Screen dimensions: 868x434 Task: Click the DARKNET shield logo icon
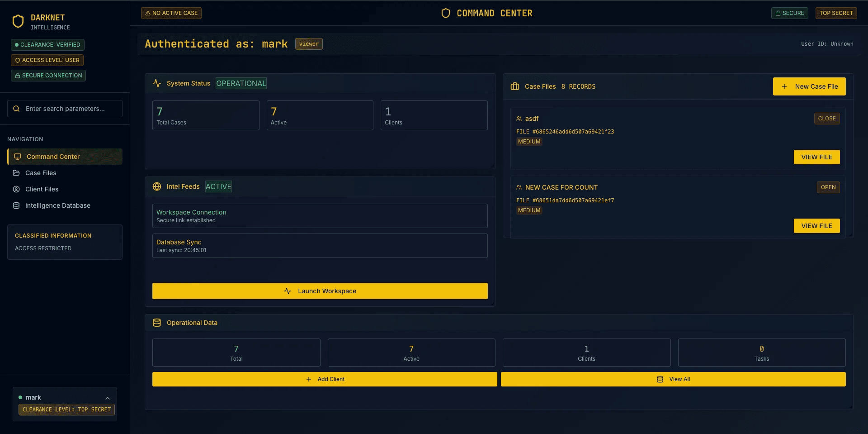[18, 21]
